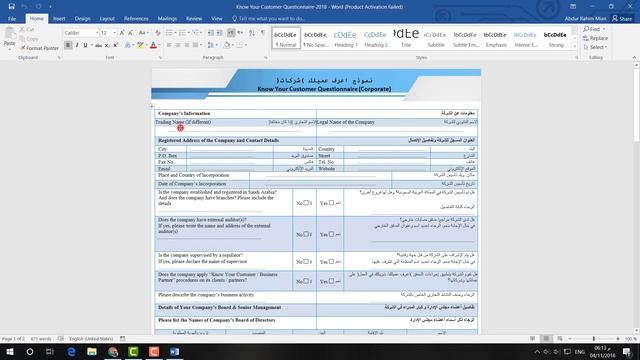Switch to Read Mode in status bar
Screen dimensions: 640x360
point(532,339)
